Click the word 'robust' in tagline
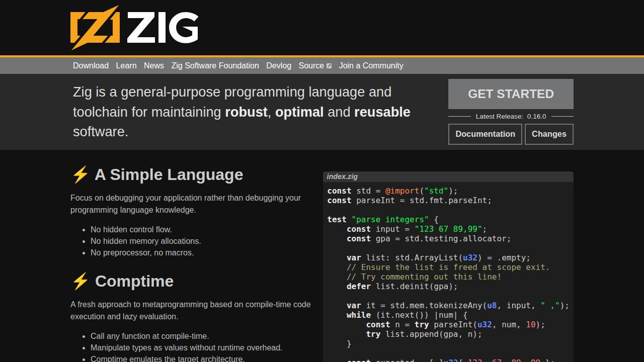 [246, 112]
